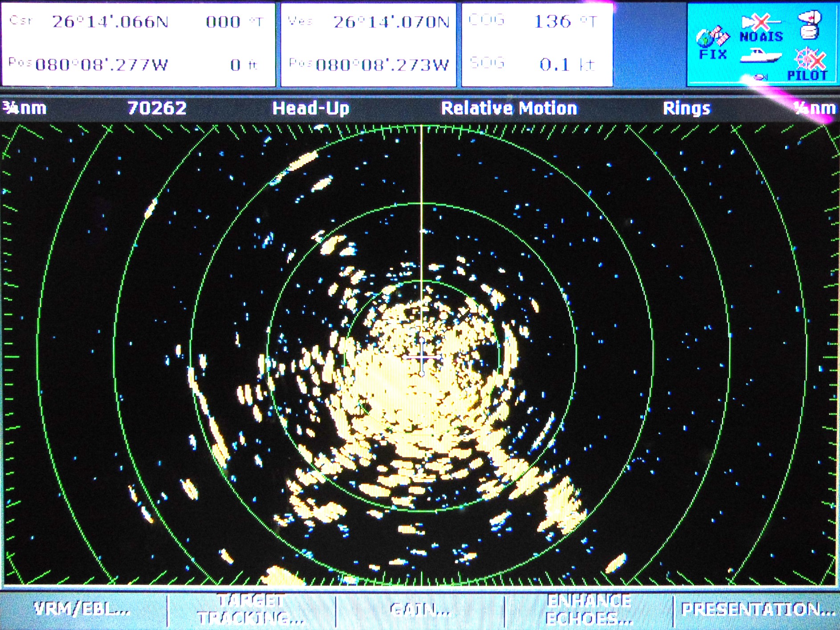Toggle the Head-Up orientation mode

(x=311, y=108)
